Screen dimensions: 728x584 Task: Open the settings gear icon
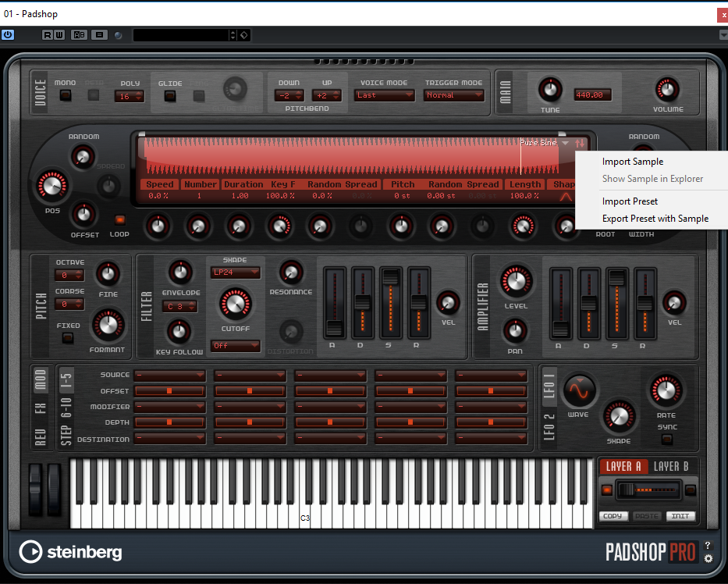pos(708,558)
